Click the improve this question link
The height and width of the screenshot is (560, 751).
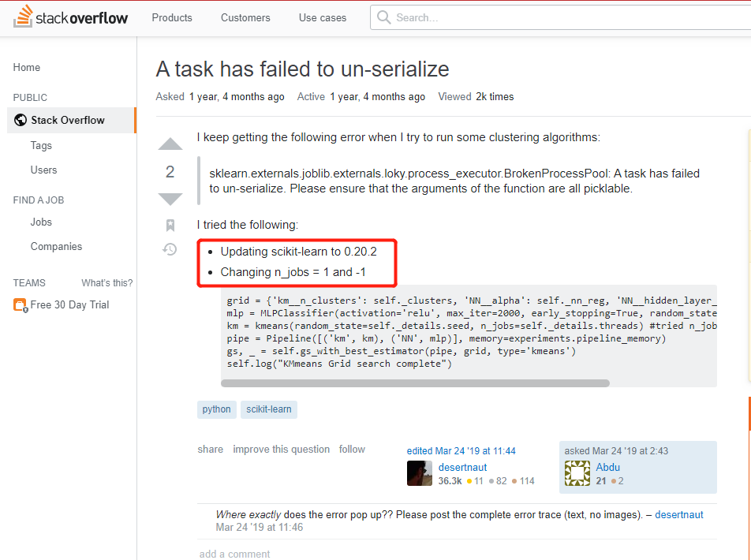281,449
